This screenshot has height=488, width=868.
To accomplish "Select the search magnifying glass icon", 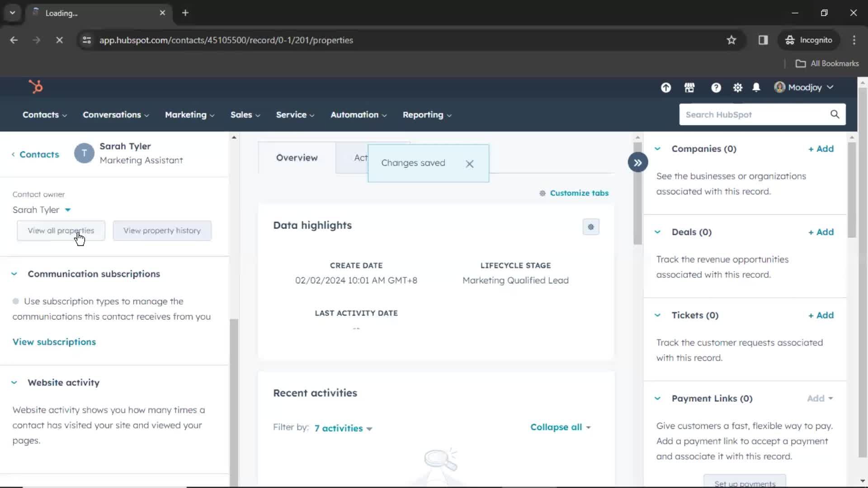I will (835, 114).
